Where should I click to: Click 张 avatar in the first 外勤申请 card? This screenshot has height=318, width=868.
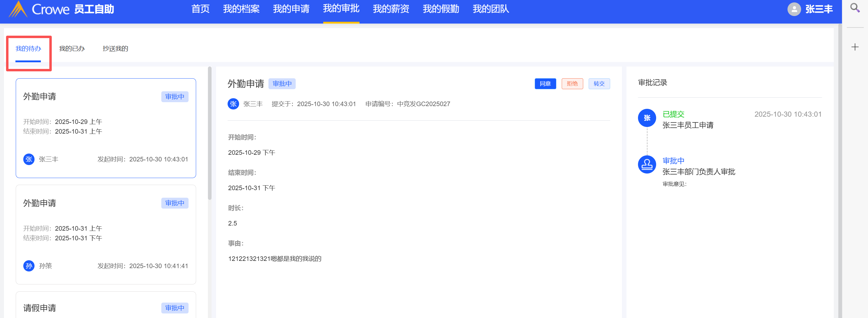pyautogui.click(x=29, y=159)
